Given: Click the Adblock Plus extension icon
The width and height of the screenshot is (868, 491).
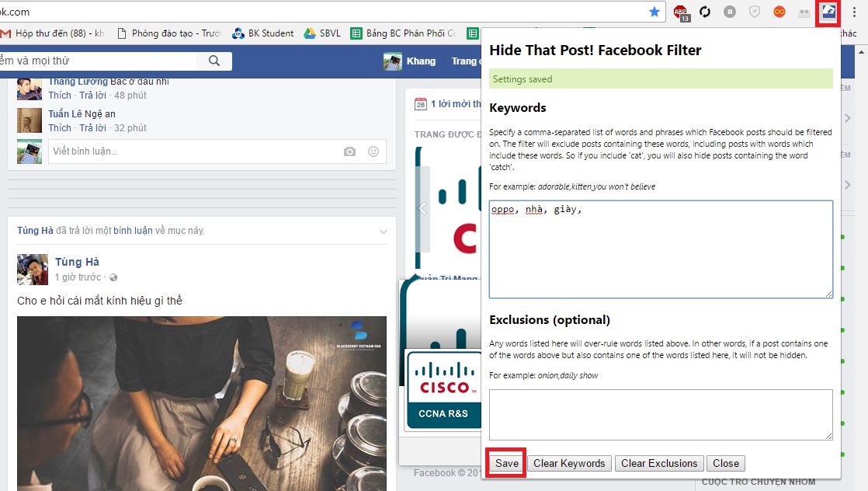Looking at the screenshot, I should tap(680, 12).
